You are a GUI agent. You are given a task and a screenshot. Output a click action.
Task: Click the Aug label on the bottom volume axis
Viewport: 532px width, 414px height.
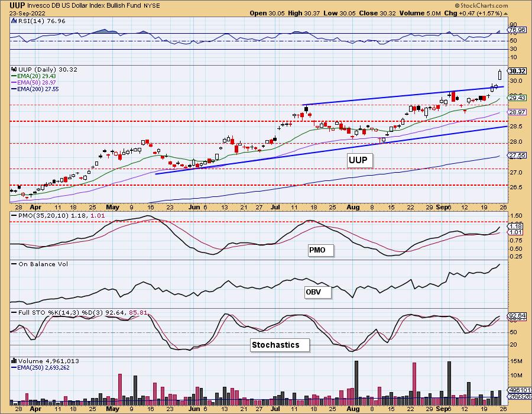(353, 409)
